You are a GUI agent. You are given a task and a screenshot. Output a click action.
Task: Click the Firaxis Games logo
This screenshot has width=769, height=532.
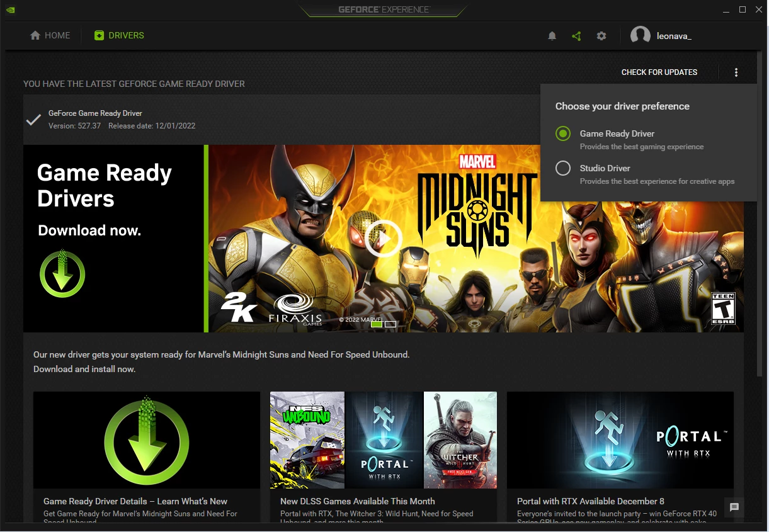(296, 309)
